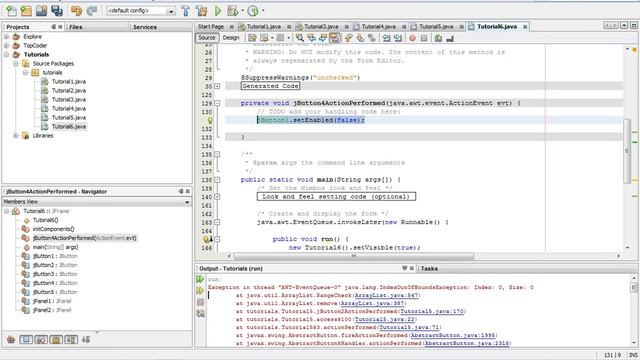Click the Debug Project toolbar icon
This screenshot has height=360, width=640.
click(x=233, y=11)
